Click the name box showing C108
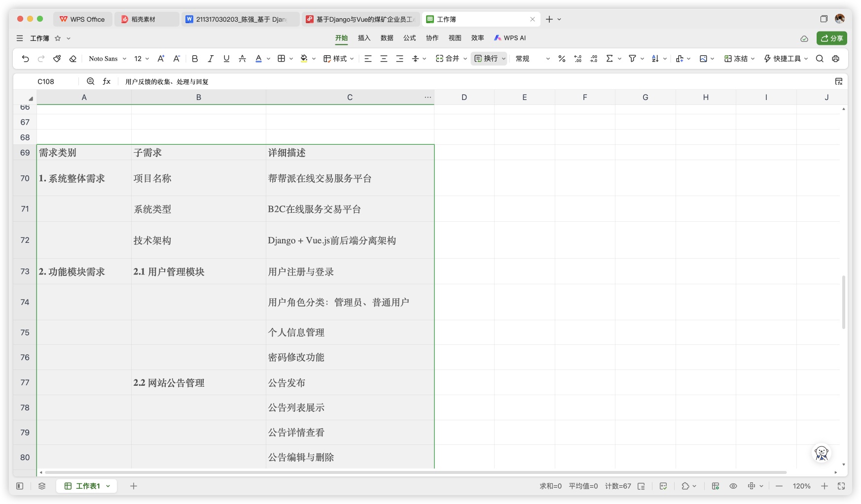The height and width of the screenshot is (504, 861). pos(46,81)
